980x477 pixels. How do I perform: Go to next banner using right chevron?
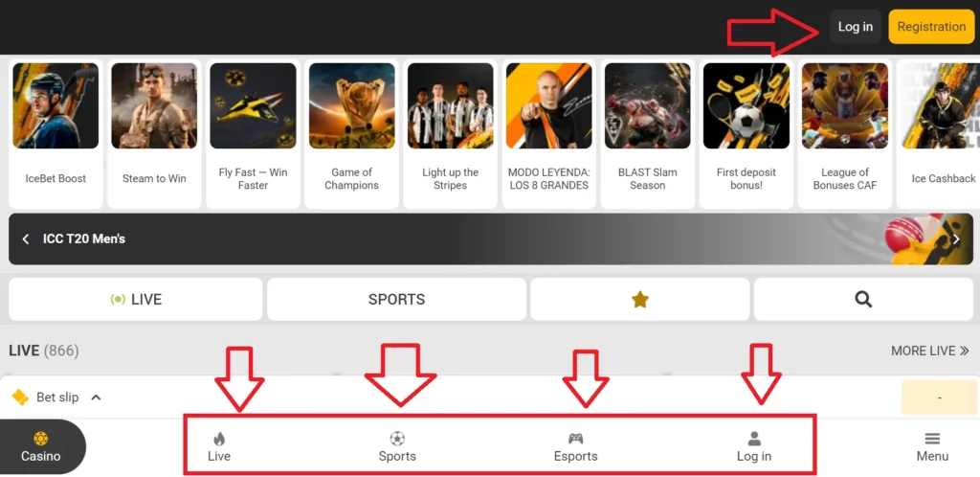tap(956, 238)
